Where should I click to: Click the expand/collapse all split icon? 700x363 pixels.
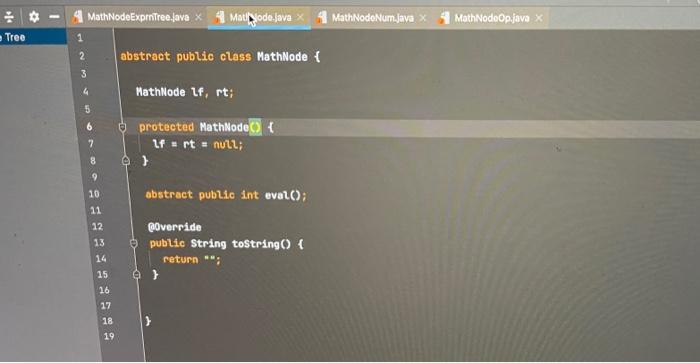[x=9, y=17]
